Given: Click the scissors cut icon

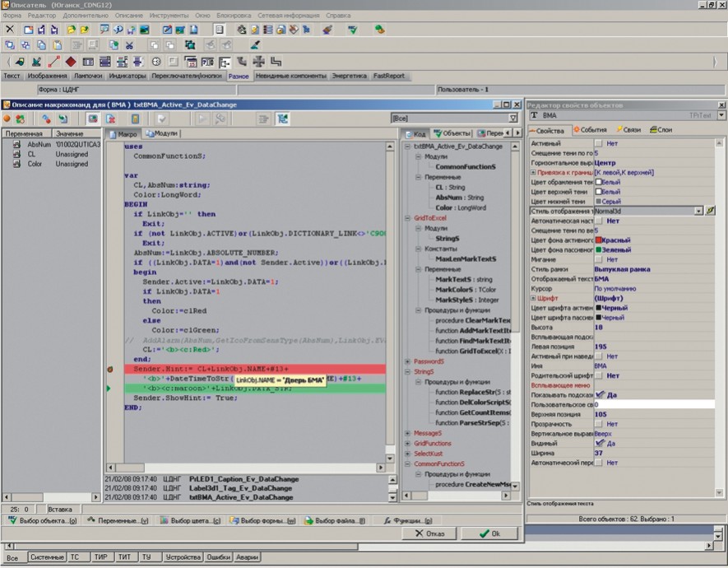Looking at the screenshot, I should [x=129, y=45].
